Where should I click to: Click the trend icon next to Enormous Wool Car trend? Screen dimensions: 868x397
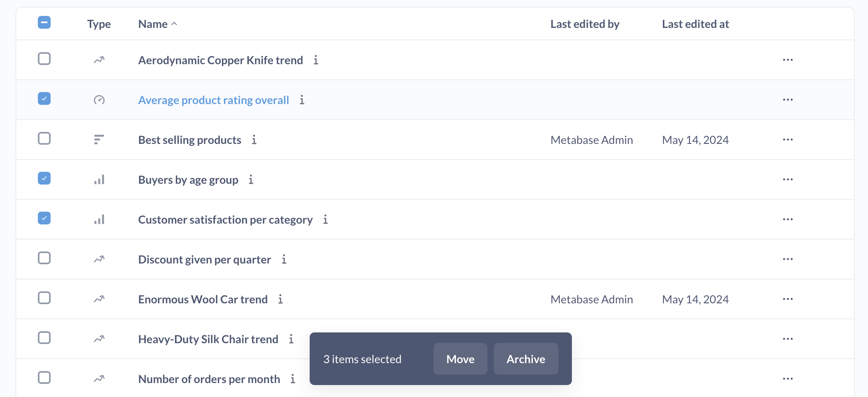(x=99, y=299)
